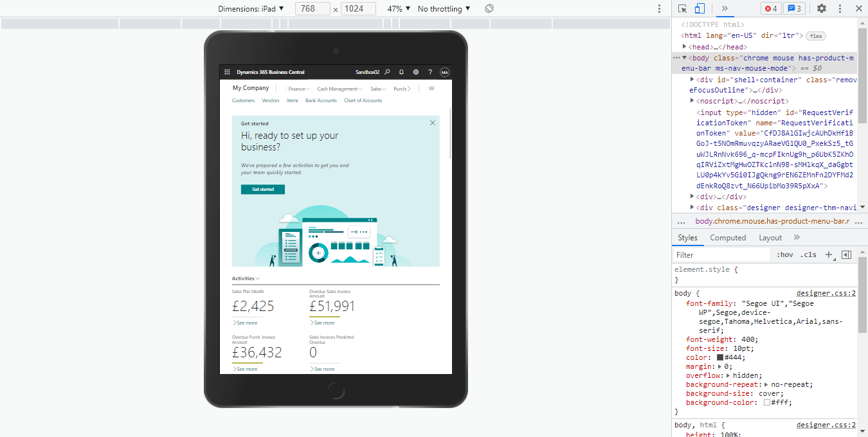868x437 pixels.
Task: Open the MA account avatar
Action: coord(444,72)
